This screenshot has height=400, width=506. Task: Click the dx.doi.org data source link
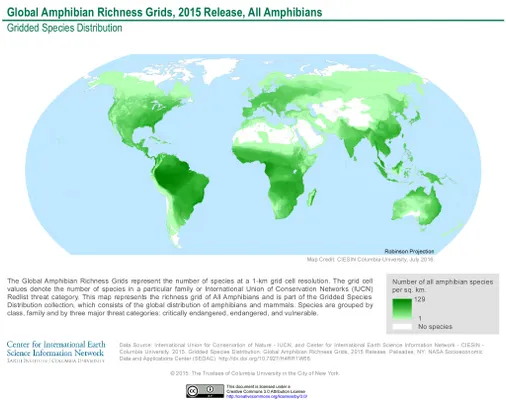coord(264,359)
